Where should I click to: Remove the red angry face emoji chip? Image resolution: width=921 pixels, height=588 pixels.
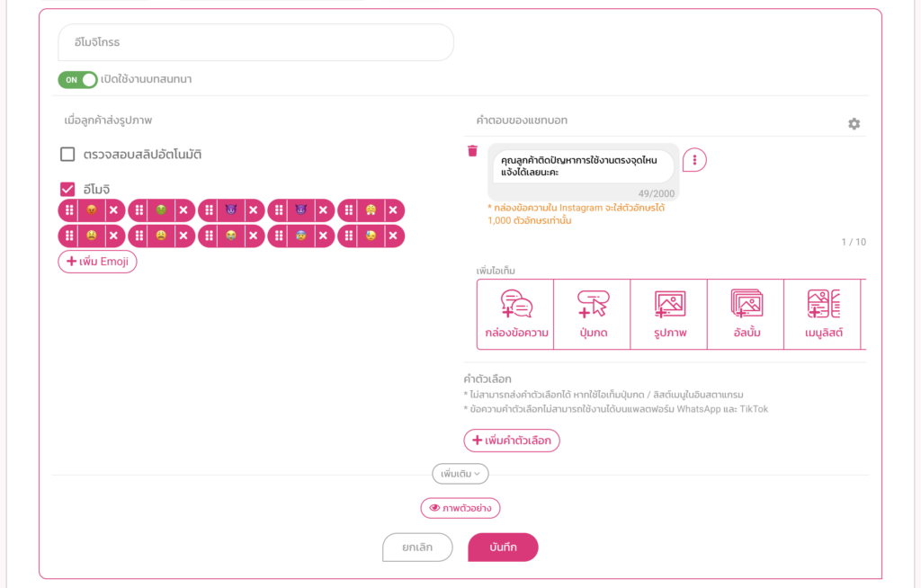[113, 210]
